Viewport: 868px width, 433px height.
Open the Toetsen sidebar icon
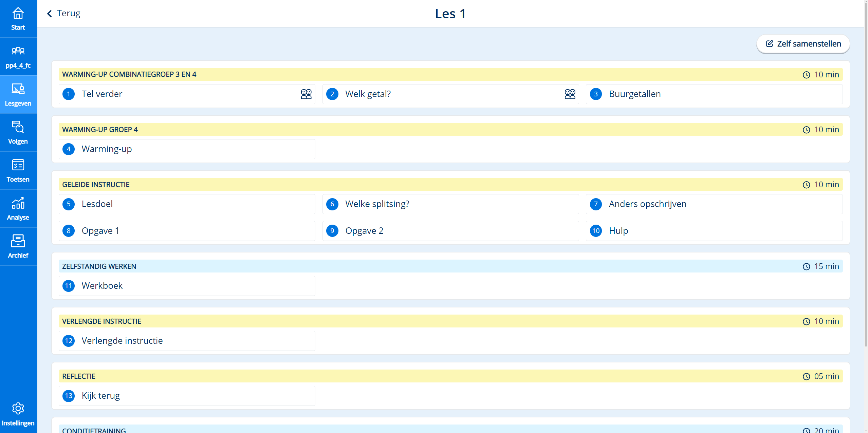tap(18, 165)
